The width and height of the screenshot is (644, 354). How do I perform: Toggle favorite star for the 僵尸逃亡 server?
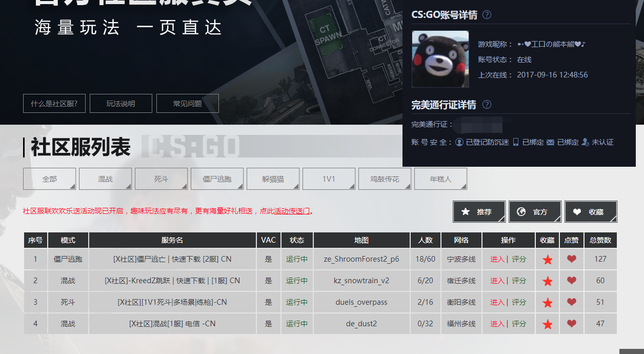547,259
